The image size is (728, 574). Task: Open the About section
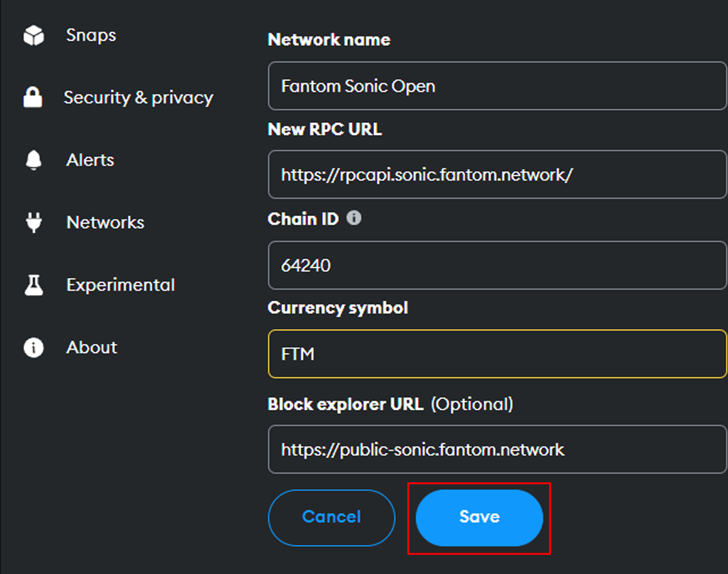pyautogui.click(x=92, y=347)
